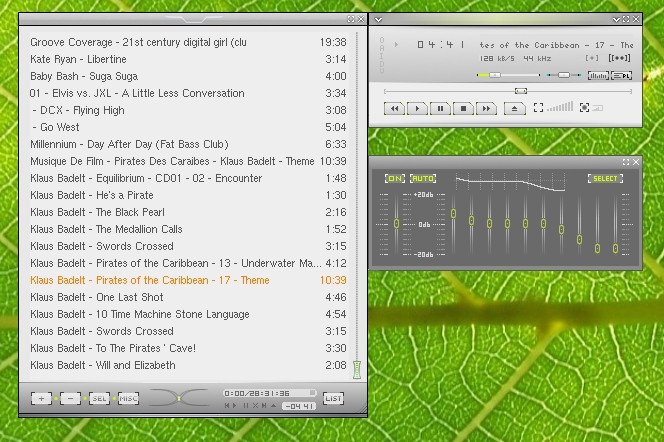Click the 04:41 time display
The image size is (664, 442).
click(440, 44)
